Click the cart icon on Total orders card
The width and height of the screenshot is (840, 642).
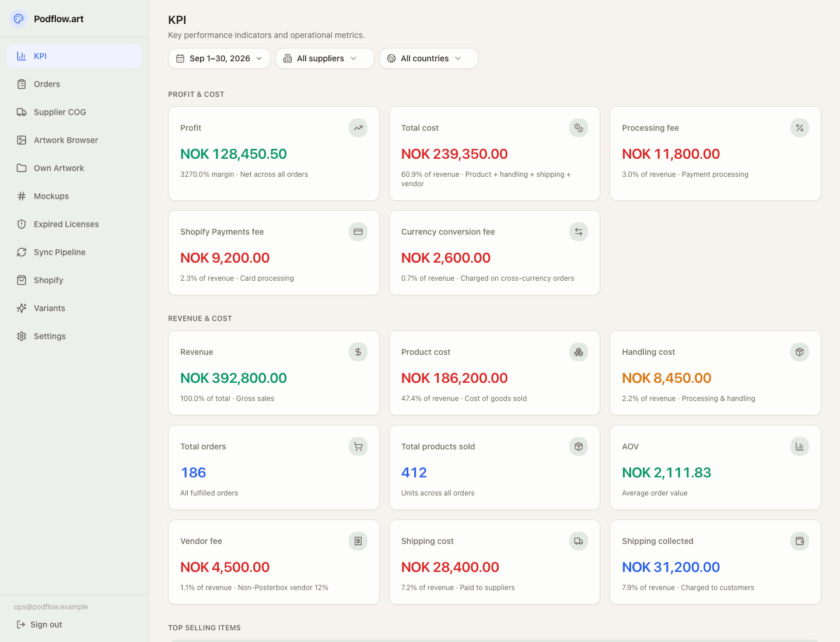[358, 446]
